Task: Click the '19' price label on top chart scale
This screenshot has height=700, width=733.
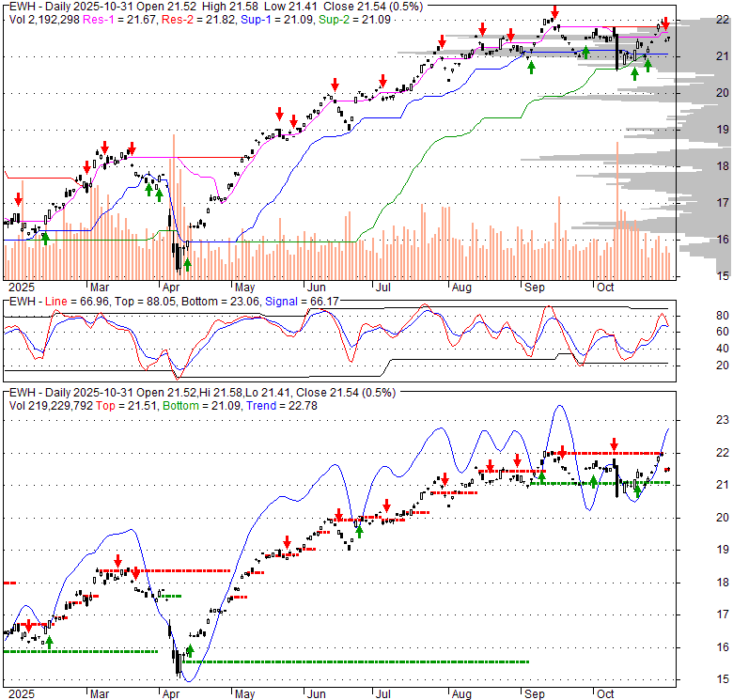Action: 723,130
